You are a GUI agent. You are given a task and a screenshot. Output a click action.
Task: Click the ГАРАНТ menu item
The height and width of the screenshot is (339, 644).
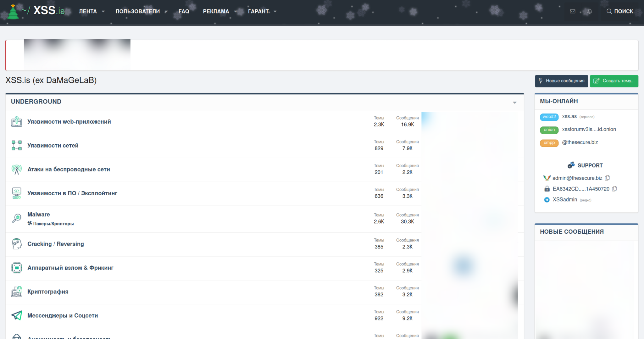pos(258,11)
